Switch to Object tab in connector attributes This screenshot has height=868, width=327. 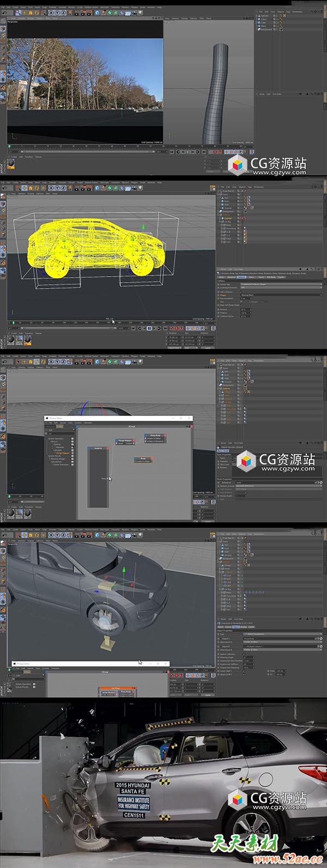[236, 627]
